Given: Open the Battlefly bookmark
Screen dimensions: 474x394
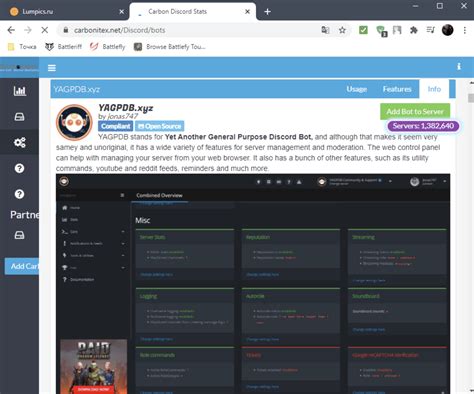Looking at the screenshot, I should tap(108, 47).
